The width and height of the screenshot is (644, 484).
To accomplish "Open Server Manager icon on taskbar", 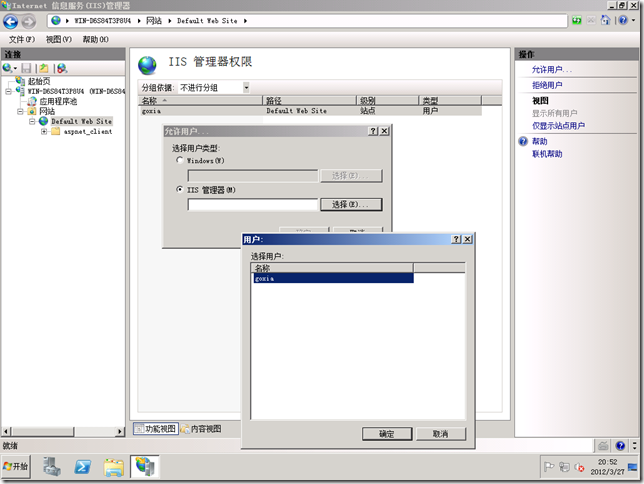I will point(52,467).
